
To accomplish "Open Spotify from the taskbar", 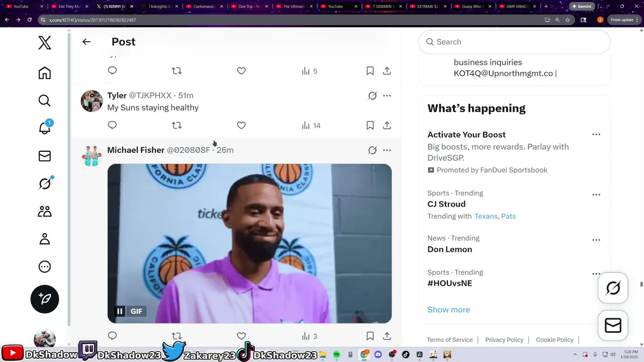I will click(337, 355).
